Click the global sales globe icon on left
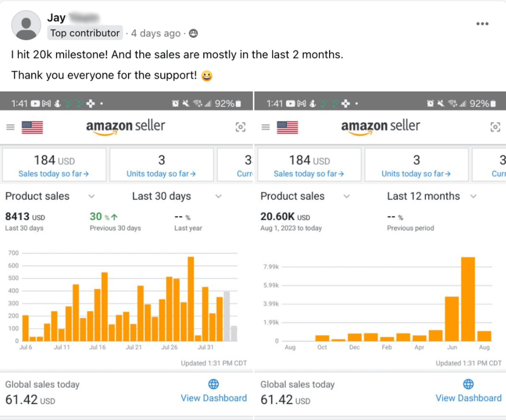 (213, 384)
